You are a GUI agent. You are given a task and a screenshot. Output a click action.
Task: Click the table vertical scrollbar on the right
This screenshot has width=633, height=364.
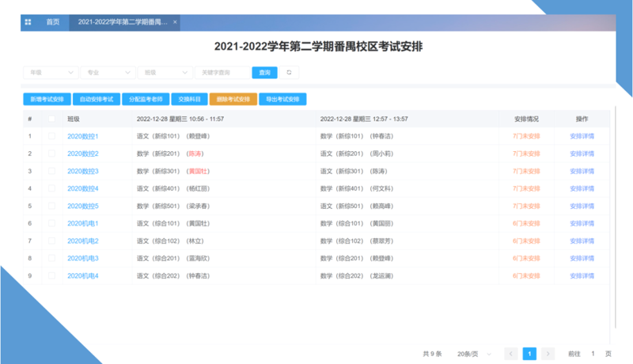pos(616,217)
